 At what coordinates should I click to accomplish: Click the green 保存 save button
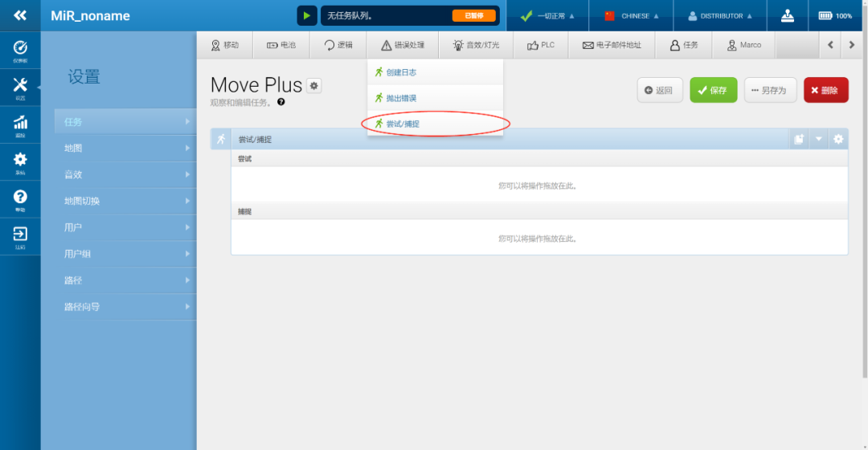[x=713, y=90]
